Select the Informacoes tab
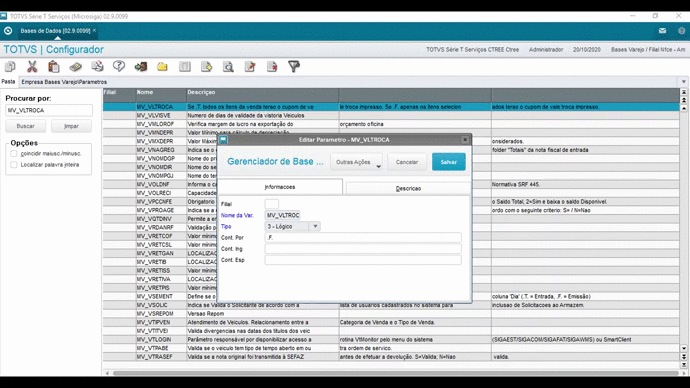This screenshot has height=388, width=690. [x=280, y=187]
